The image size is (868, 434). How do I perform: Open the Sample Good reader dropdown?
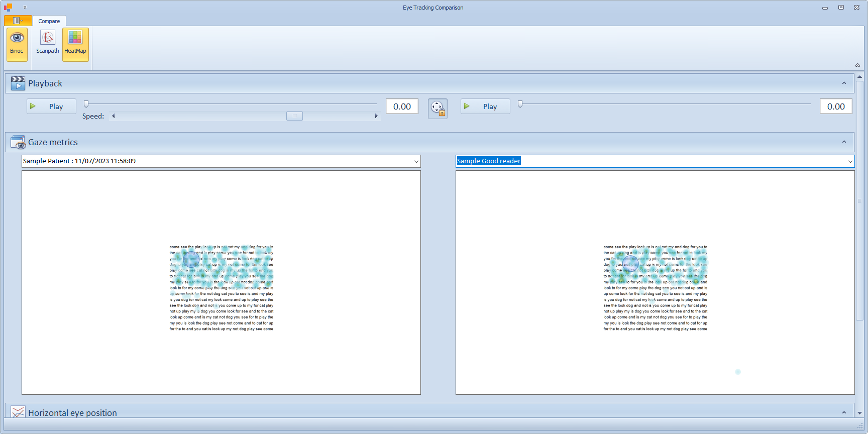coord(850,161)
